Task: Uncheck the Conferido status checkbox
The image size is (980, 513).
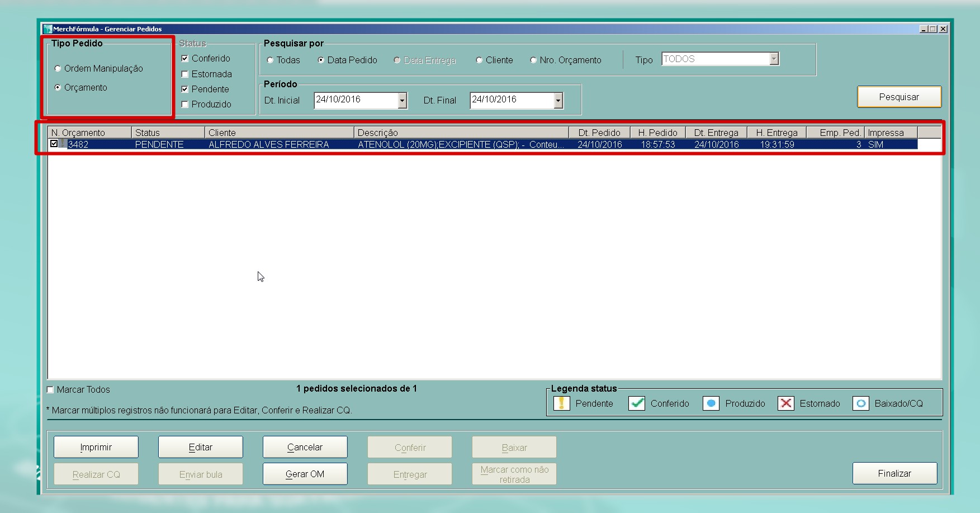Action: [x=185, y=58]
